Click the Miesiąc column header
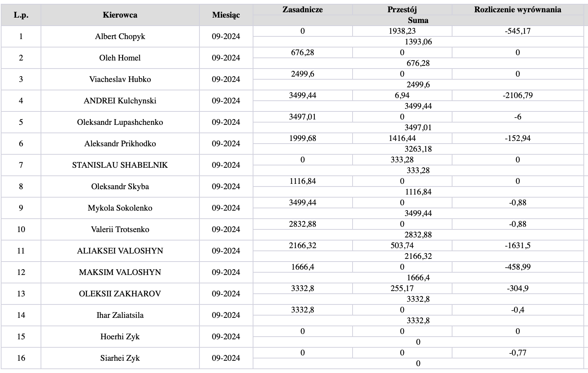 [226, 15]
